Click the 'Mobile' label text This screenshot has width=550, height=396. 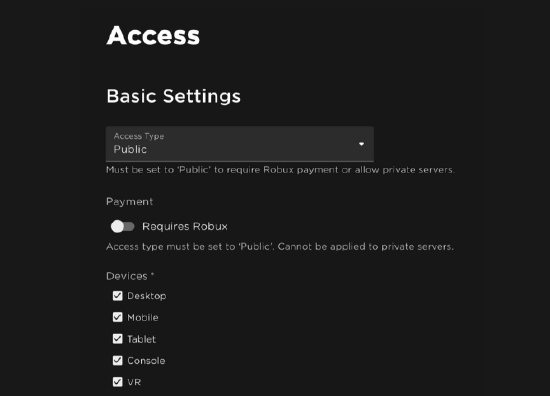(x=143, y=318)
